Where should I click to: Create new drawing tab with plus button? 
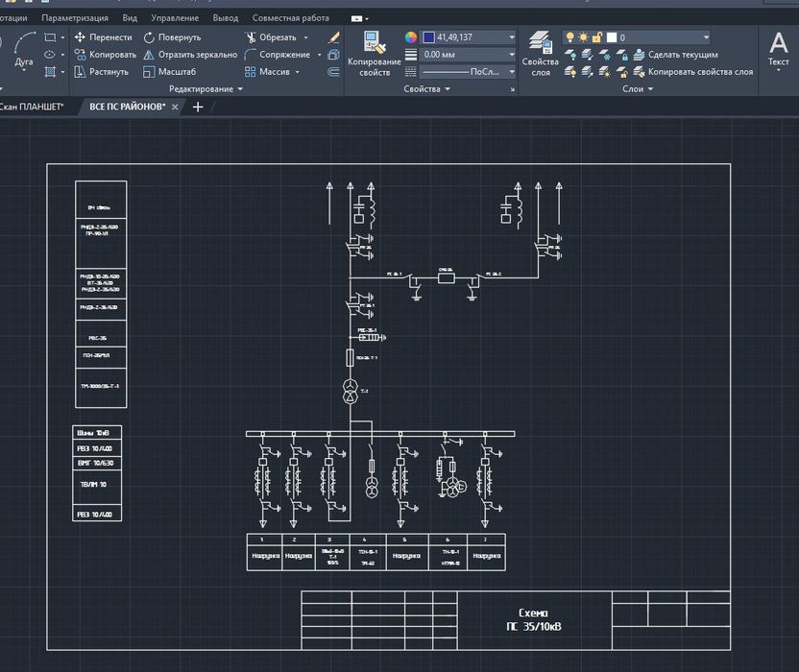coord(198,107)
